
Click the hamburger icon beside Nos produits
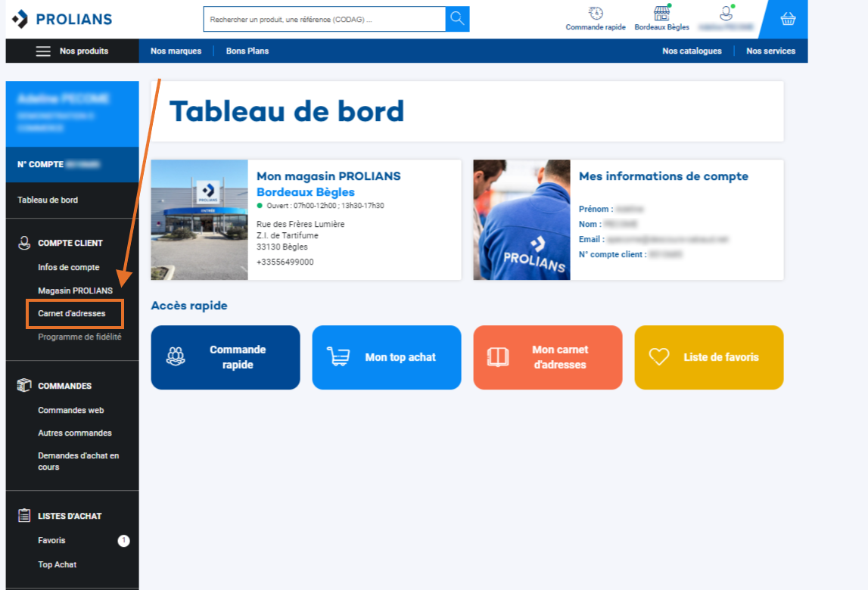[43, 51]
